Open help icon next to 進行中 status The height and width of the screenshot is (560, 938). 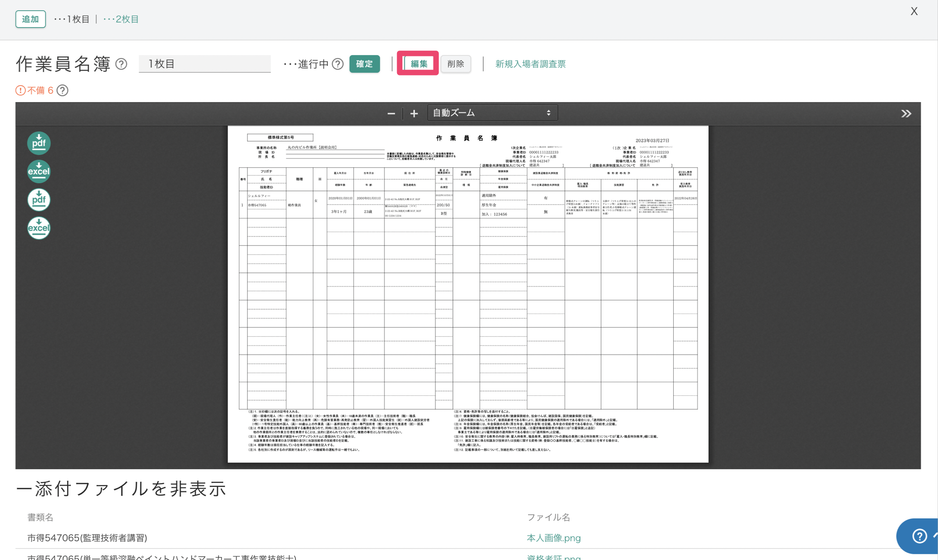click(x=338, y=64)
